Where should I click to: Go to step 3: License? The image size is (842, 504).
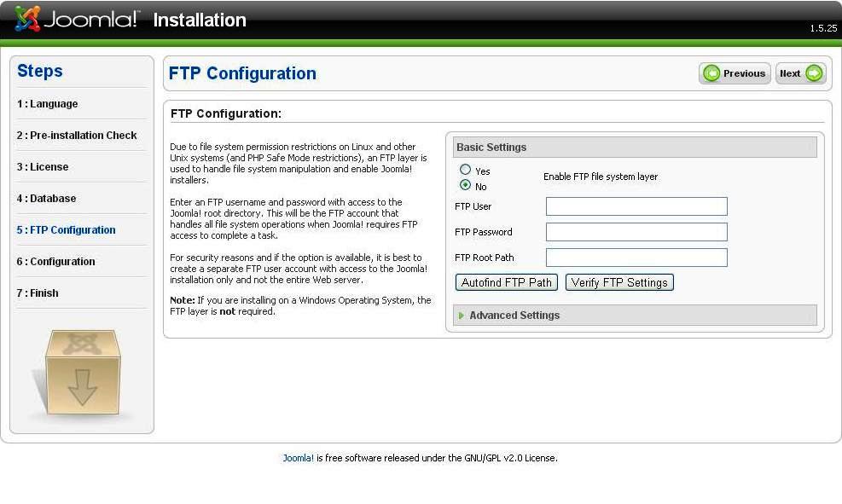(43, 167)
